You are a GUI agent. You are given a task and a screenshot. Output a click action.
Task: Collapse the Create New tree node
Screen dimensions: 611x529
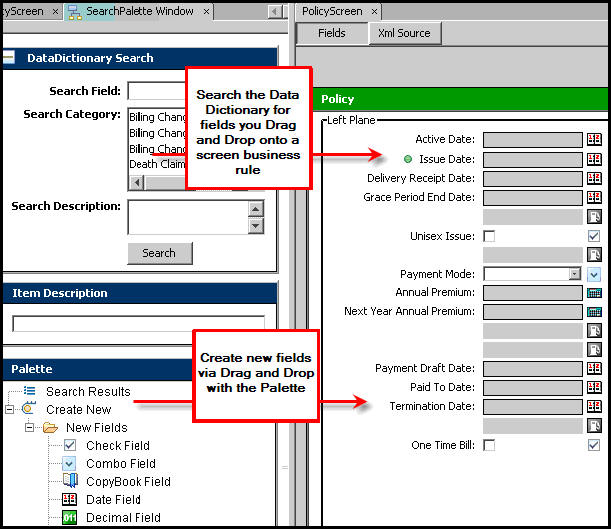(9, 409)
